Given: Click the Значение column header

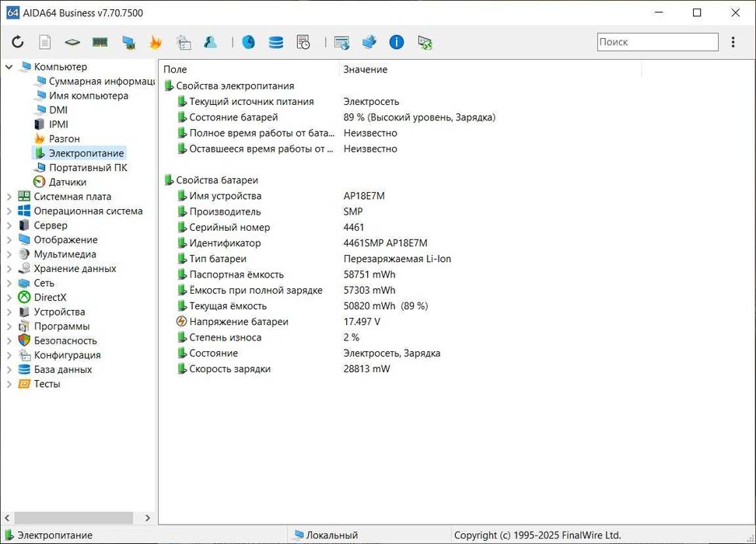Looking at the screenshot, I should 490,69.
